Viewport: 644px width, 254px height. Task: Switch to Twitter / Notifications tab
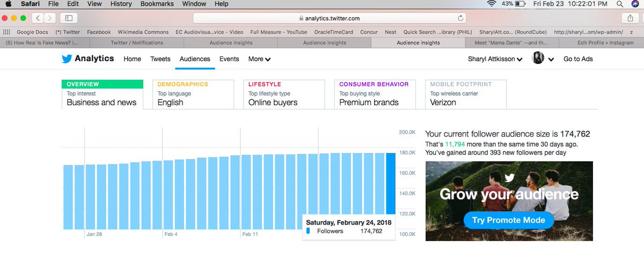137,42
